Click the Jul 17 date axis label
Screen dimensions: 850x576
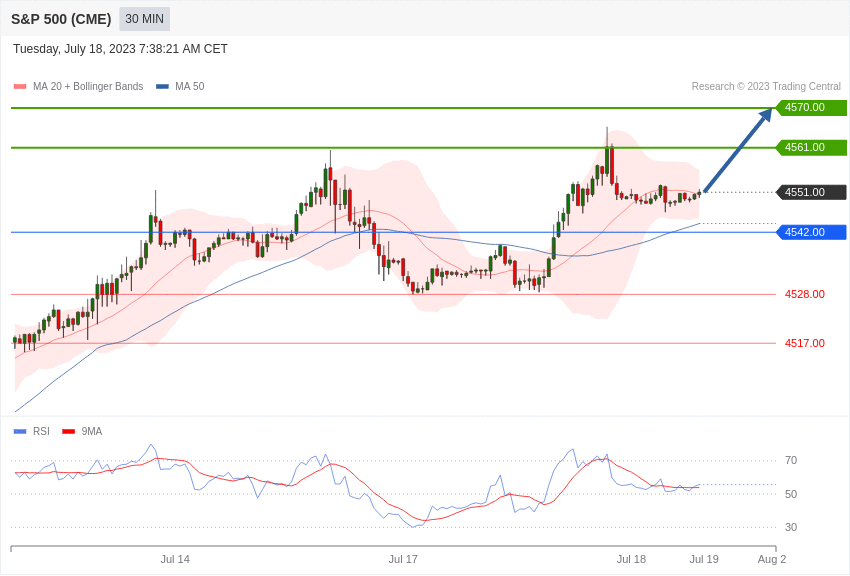coord(403,559)
